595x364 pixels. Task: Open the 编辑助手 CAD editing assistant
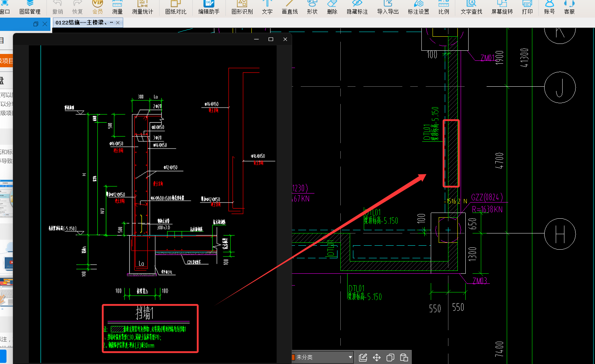[x=209, y=7]
